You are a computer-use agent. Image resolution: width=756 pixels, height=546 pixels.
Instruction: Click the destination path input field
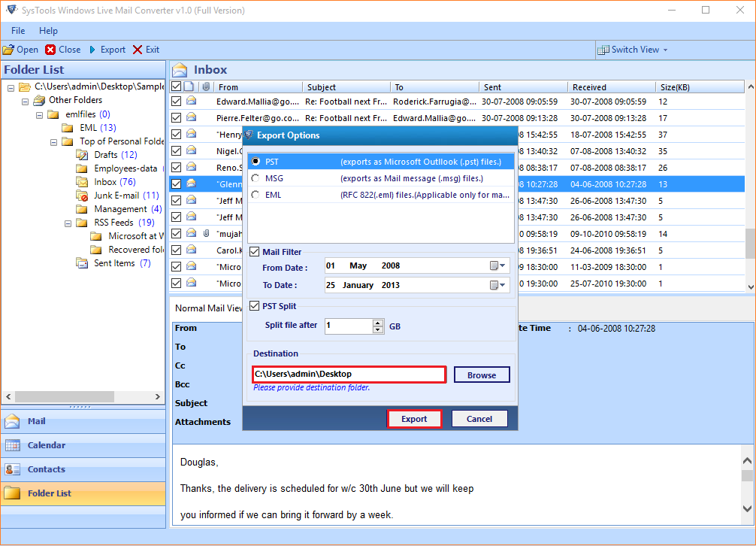[x=349, y=375]
